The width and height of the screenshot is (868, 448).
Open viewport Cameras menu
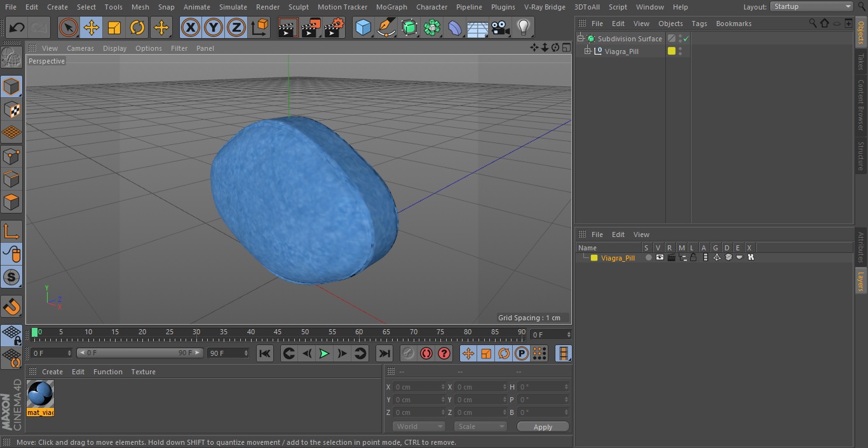pos(80,48)
